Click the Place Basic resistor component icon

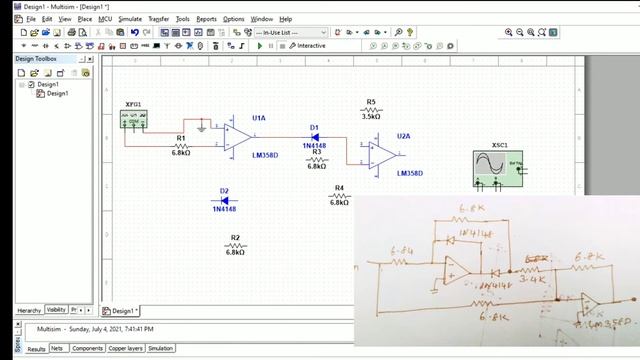coord(35,46)
